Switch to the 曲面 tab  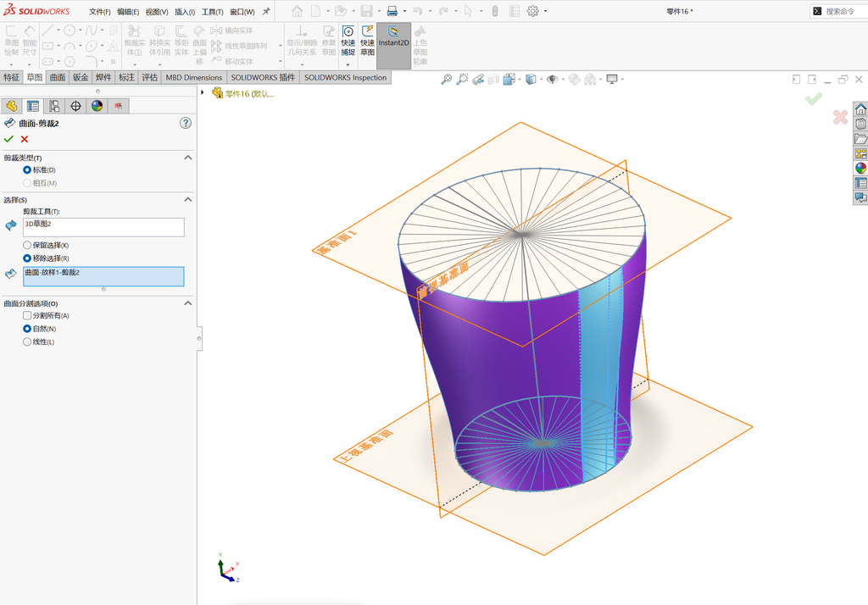pyautogui.click(x=57, y=77)
